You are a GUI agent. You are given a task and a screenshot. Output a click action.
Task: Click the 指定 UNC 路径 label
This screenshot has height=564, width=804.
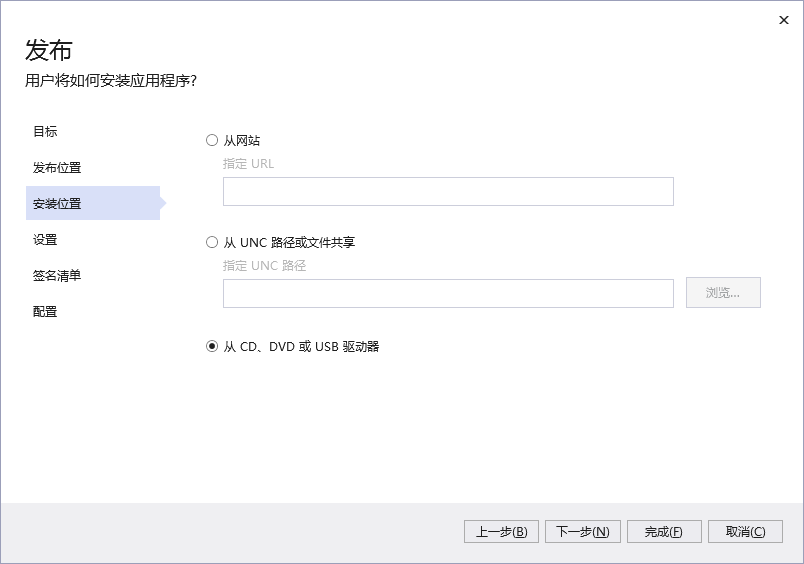(264, 266)
